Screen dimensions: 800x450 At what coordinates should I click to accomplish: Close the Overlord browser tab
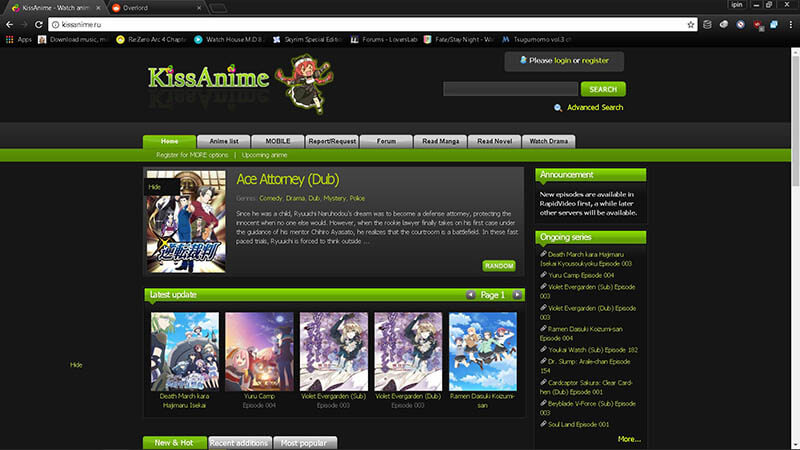pos(198,8)
